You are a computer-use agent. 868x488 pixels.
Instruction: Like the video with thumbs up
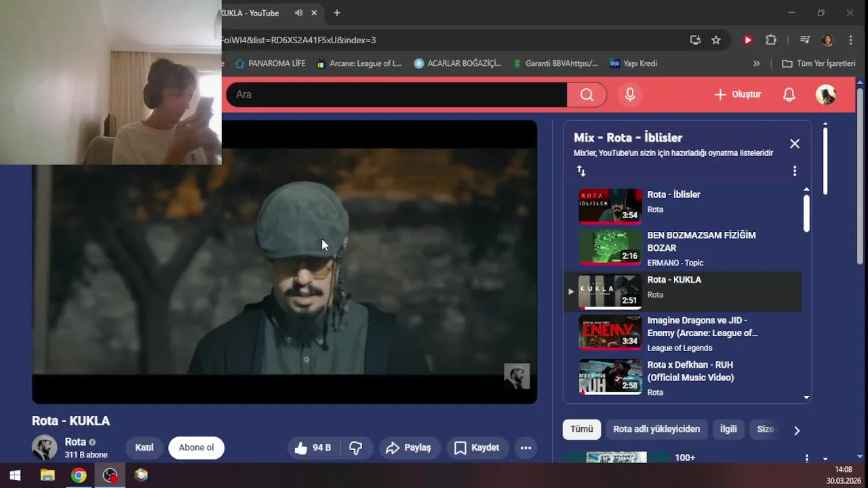312,448
